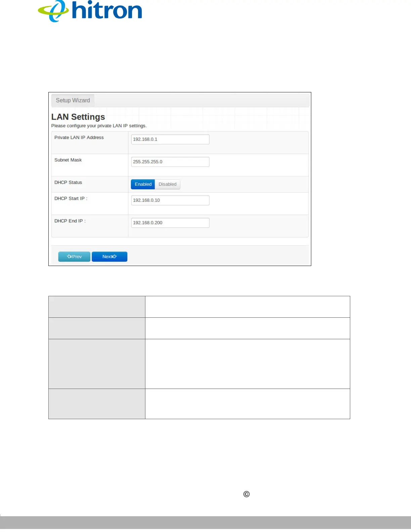Enable DHCP with the Enabled toggle
Viewport: 411px width, 532px height.
pos(143,184)
